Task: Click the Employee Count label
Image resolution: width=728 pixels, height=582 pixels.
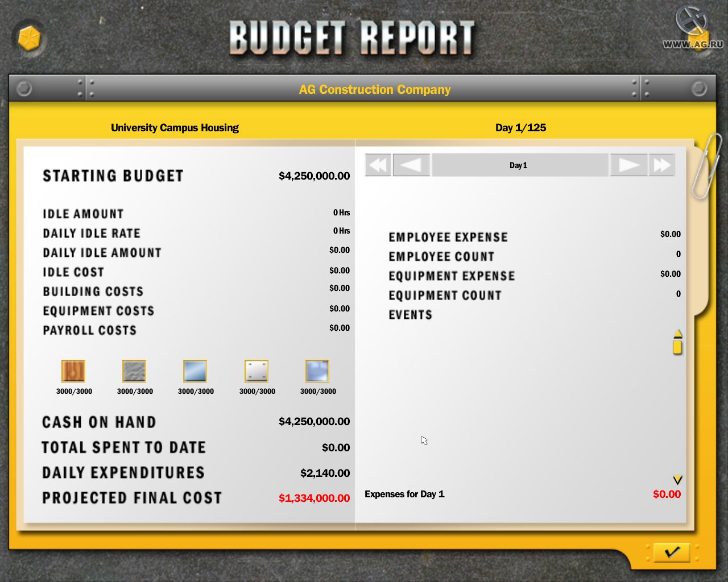Action: pyautogui.click(x=441, y=256)
